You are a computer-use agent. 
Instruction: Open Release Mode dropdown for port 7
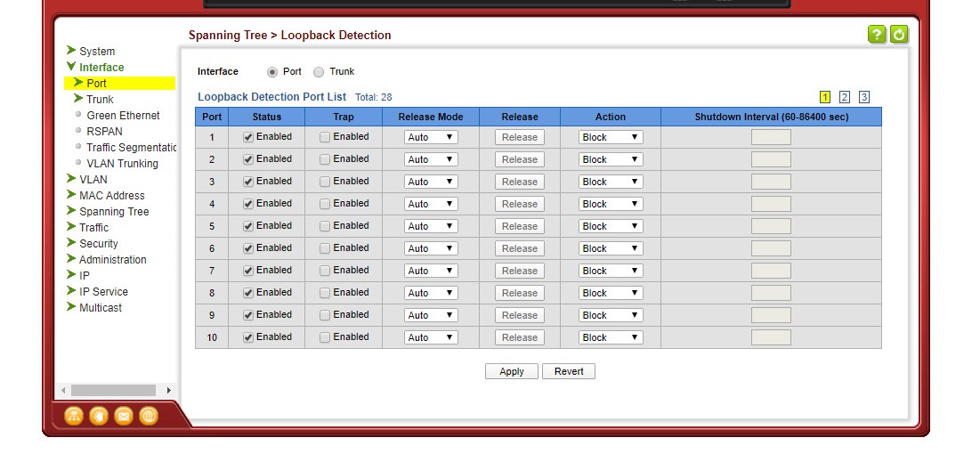[431, 271]
